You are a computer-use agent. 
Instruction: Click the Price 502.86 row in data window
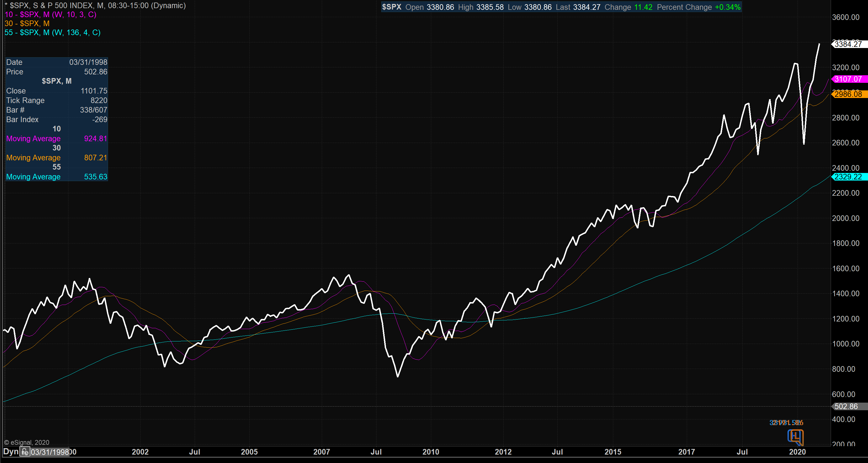[x=57, y=72]
